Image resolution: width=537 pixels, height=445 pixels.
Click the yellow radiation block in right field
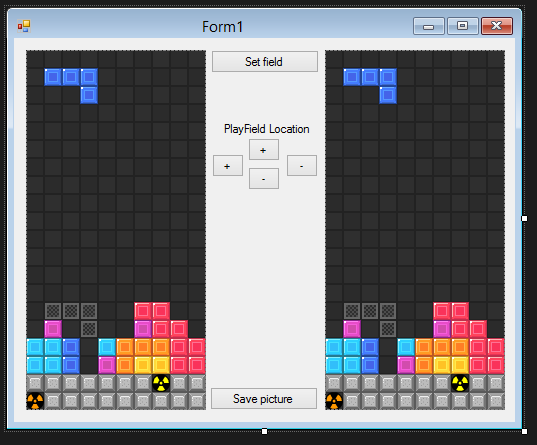click(460, 383)
